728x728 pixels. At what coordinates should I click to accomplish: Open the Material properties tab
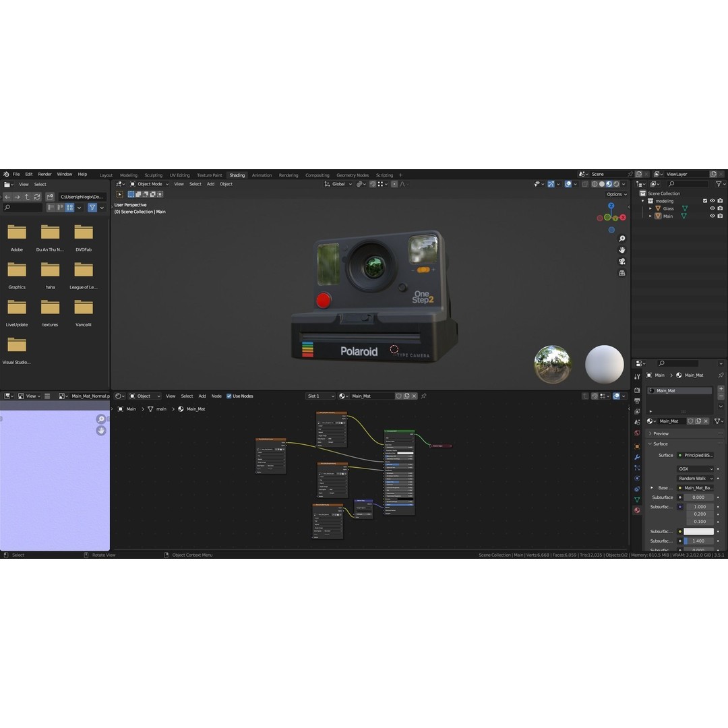[637, 510]
